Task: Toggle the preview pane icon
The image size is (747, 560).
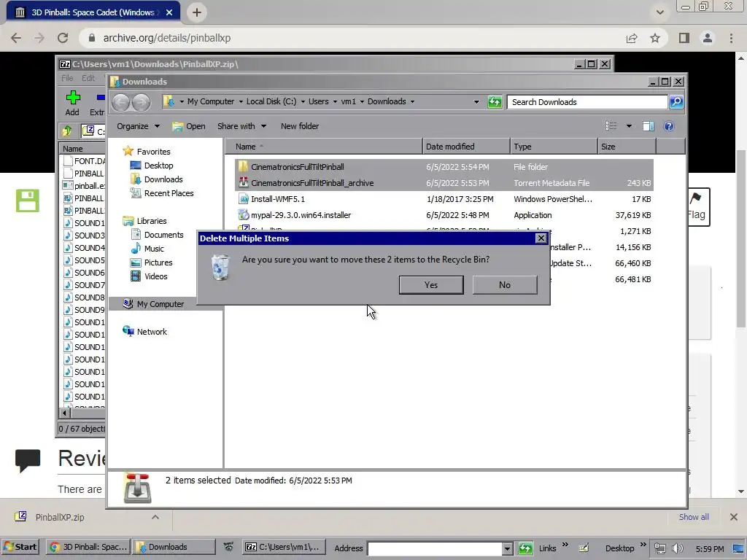Action: click(x=649, y=126)
